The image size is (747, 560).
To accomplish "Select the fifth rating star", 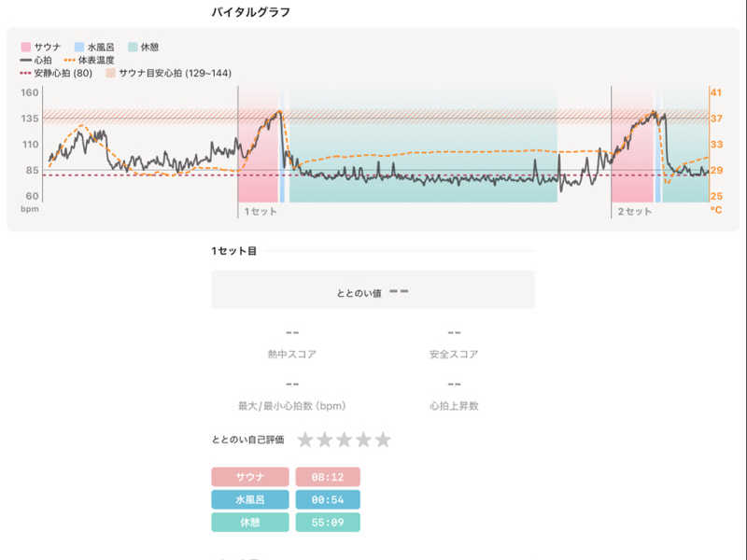I will tap(383, 440).
